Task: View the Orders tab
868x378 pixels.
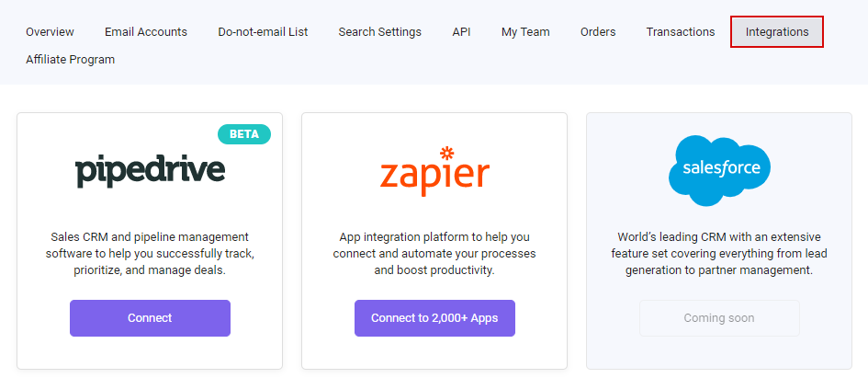Action: click(x=598, y=31)
